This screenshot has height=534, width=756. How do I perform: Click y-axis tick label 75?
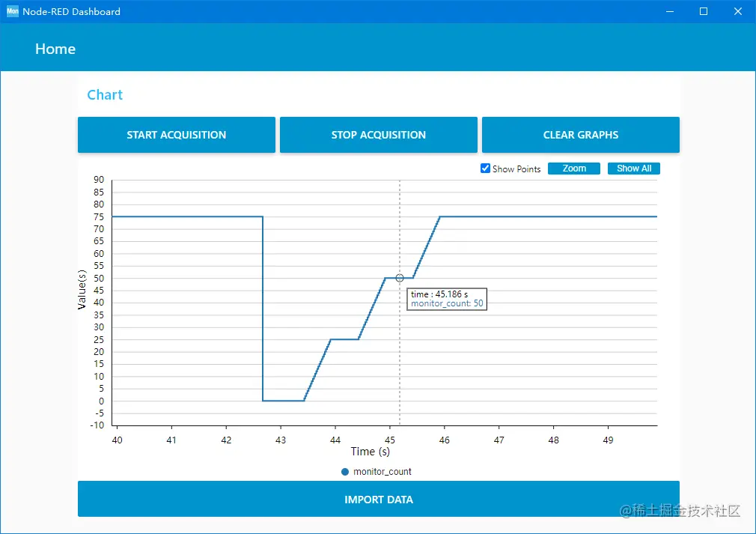point(99,216)
